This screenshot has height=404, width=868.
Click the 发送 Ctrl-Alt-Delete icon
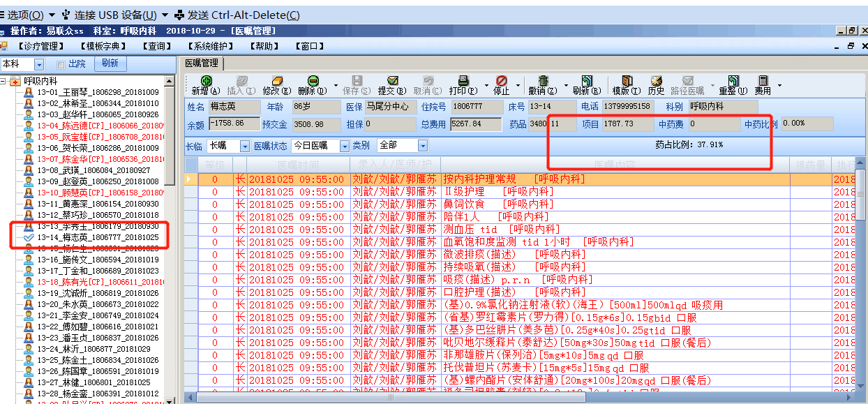point(180,15)
